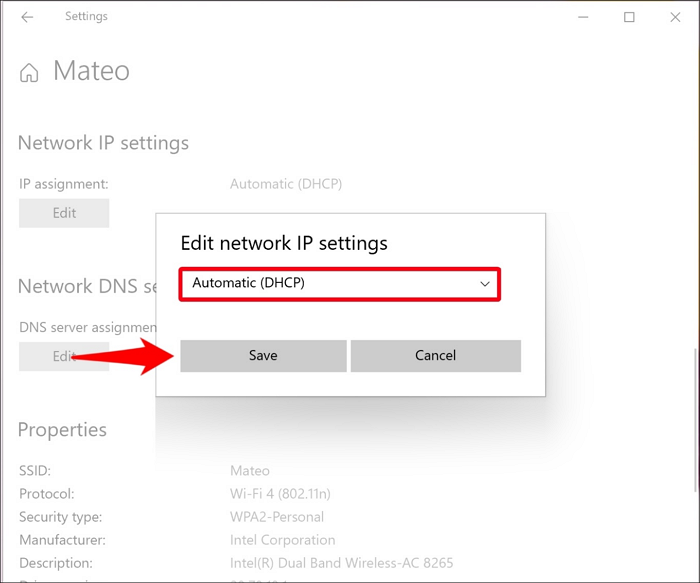
Task: Select the Wi-Fi 4 (802.11n) protocol value
Action: pyautogui.click(x=279, y=494)
